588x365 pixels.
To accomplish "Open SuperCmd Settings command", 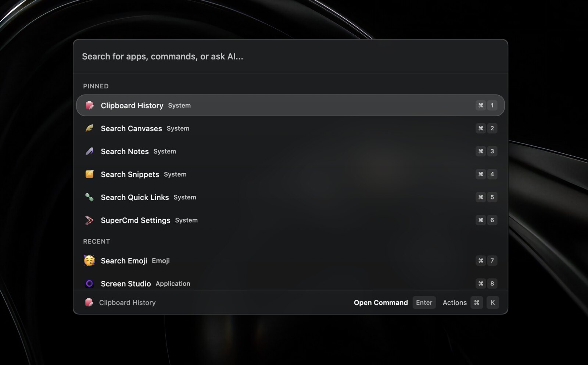I will pos(290,220).
